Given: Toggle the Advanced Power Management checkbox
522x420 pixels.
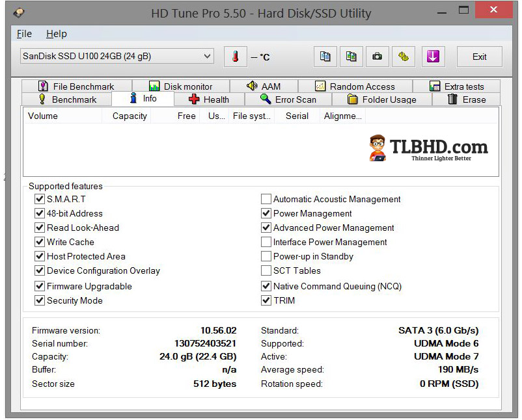Looking at the screenshot, I should click(266, 228).
